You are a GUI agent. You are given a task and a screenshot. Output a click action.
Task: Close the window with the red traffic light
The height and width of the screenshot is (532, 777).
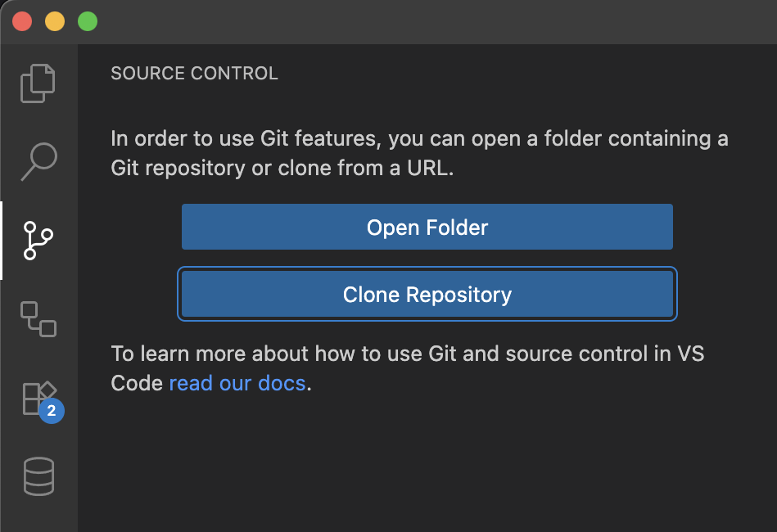(23, 21)
